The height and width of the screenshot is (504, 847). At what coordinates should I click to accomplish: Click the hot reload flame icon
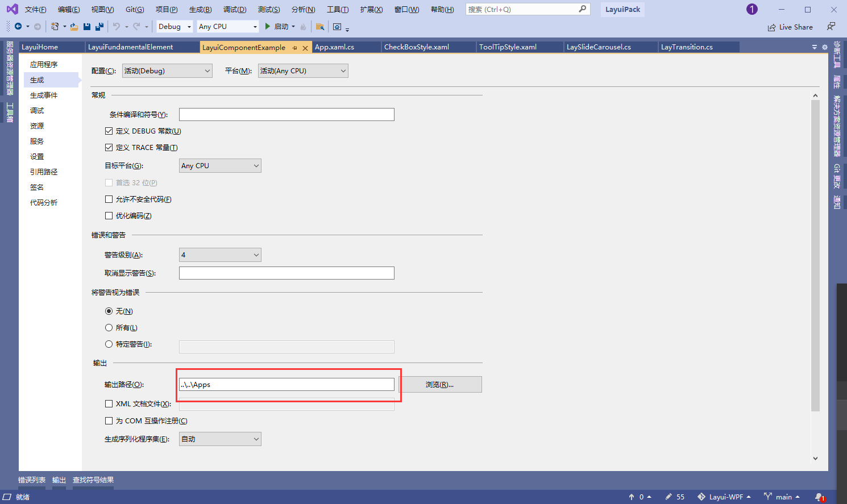click(303, 27)
